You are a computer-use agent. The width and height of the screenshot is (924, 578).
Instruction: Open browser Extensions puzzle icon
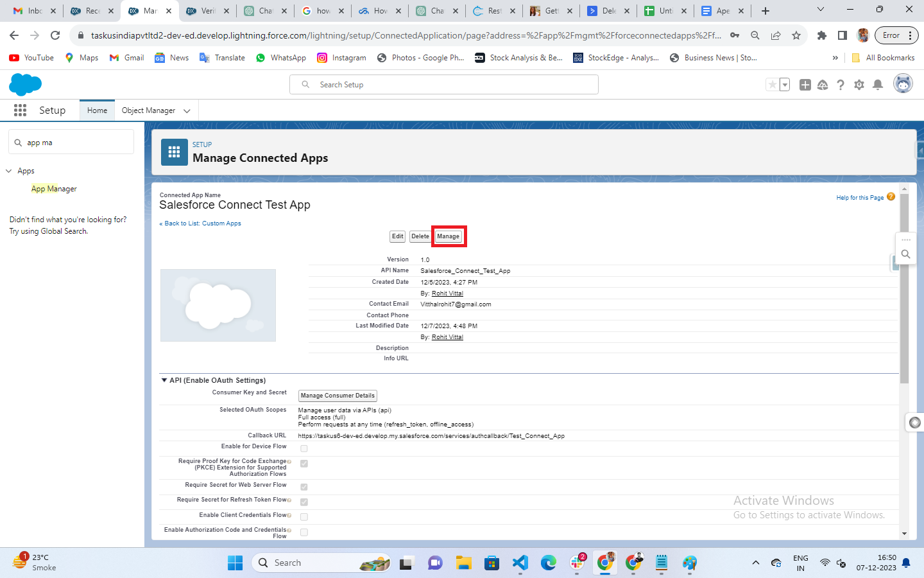pyautogui.click(x=821, y=35)
